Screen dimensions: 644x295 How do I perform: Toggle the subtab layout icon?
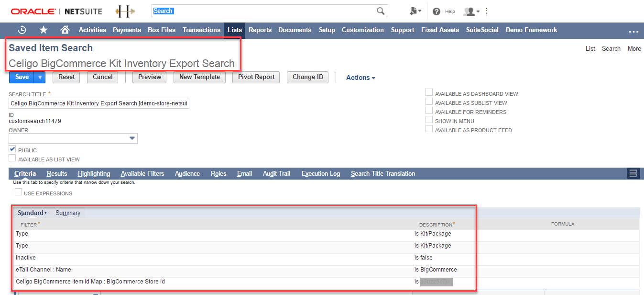point(633,173)
